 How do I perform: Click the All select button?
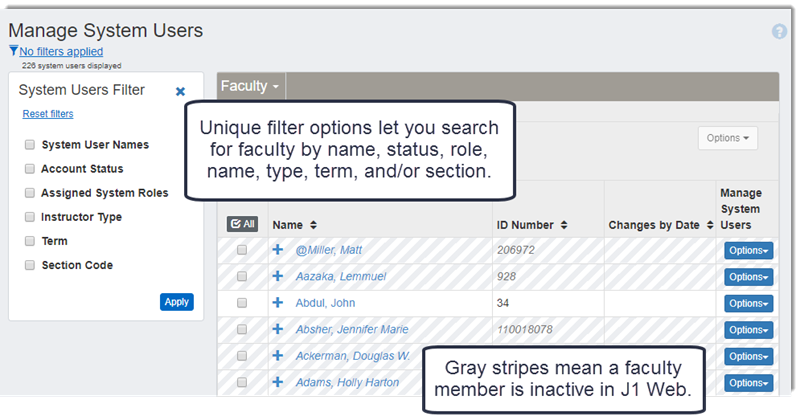242,225
